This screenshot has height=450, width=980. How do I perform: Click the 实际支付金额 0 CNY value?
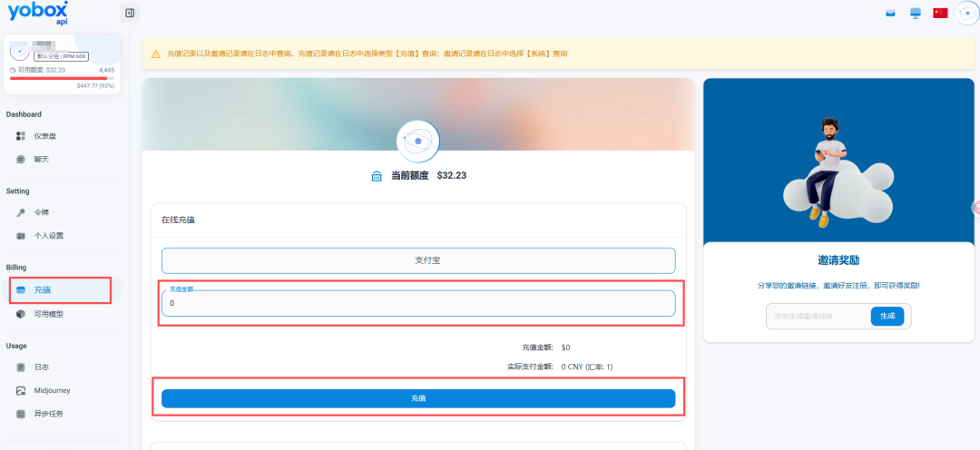coord(587,367)
